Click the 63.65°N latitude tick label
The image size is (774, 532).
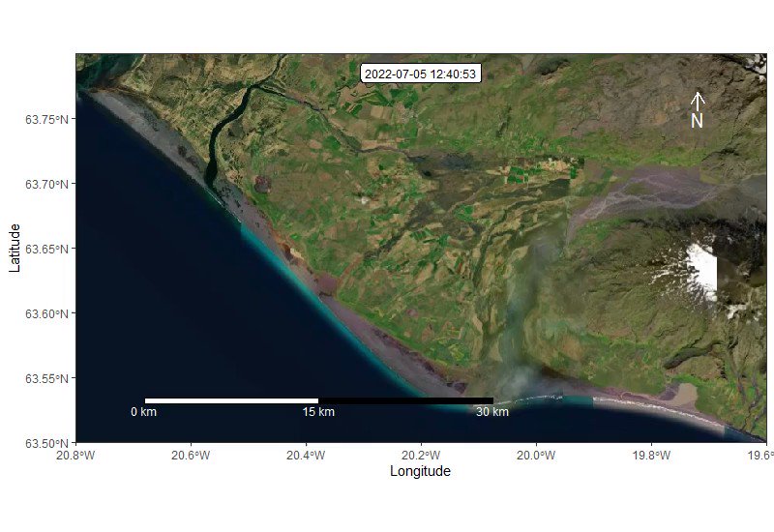[x=46, y=249]
